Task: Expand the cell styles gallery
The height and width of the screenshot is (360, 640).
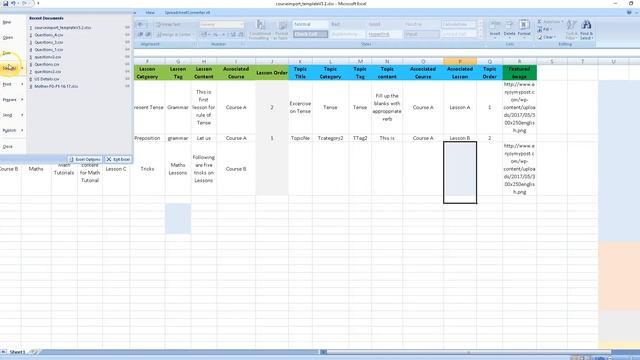Action: click(x=480, y=36)
